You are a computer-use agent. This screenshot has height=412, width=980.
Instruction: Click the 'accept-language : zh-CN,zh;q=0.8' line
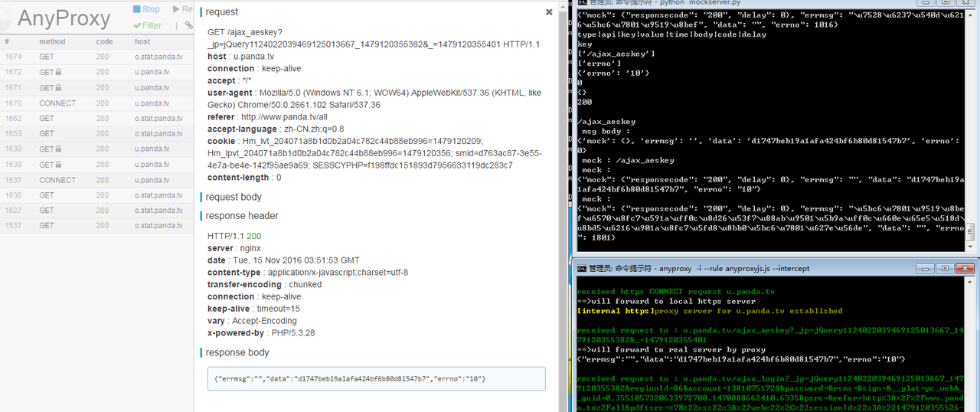coord(276,129)
